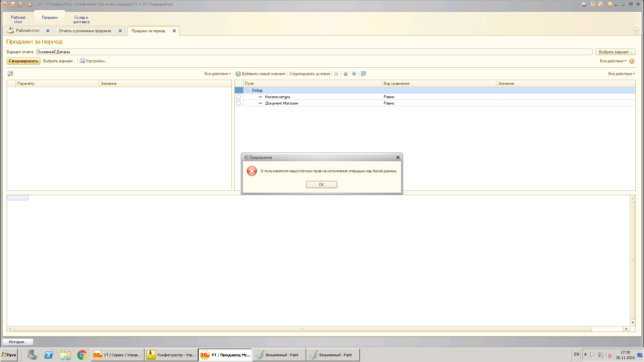The image size is (644, 362).
Task: Switch to Конфигуратор taskbar window
Action: [171, 355]
